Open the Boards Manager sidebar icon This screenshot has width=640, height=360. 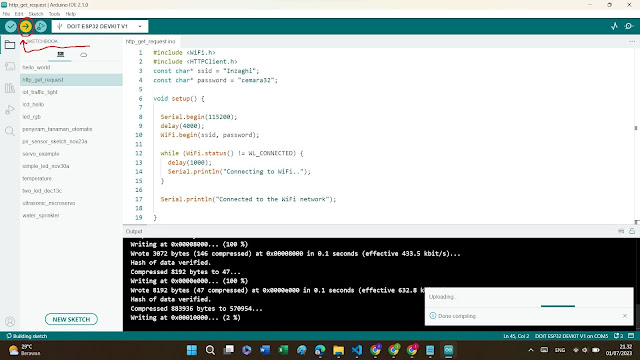coord(10,66)
